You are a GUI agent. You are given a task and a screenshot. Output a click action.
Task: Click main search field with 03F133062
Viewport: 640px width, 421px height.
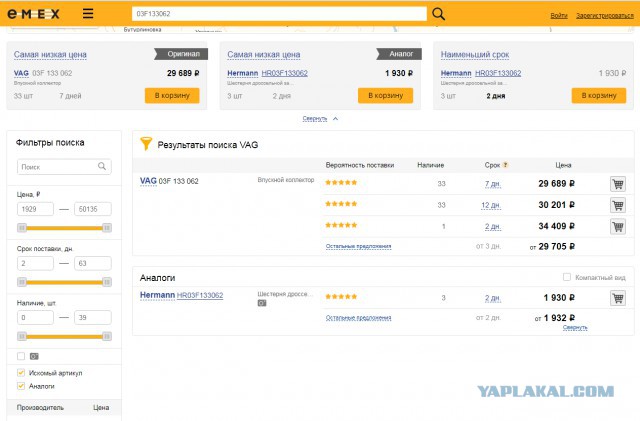click(279, 14)
